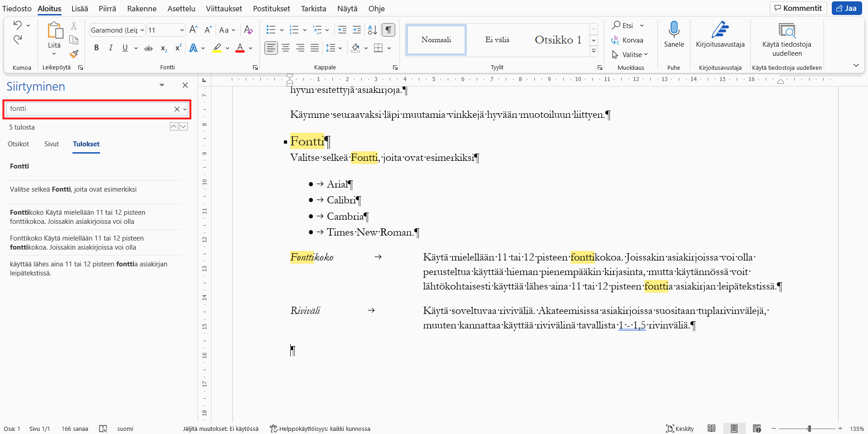868x434 pixels.
Task: Click the zoom slider handle
Action: (809, 428)
